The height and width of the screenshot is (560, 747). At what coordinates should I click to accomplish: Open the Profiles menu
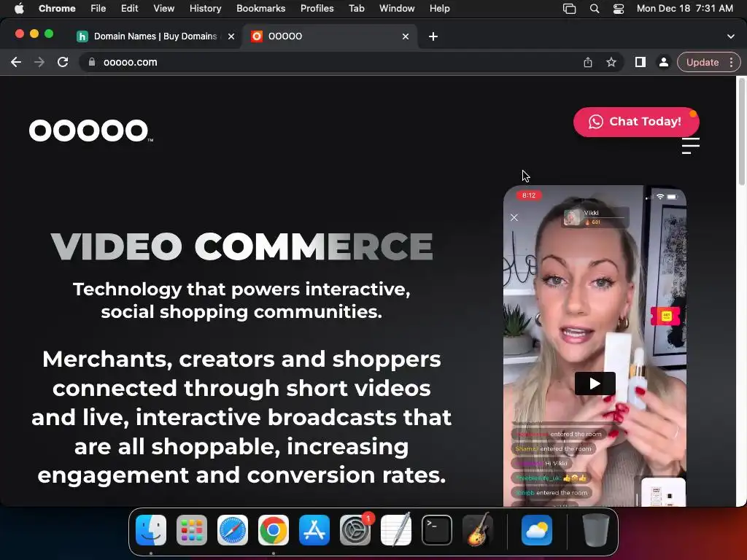317,8
